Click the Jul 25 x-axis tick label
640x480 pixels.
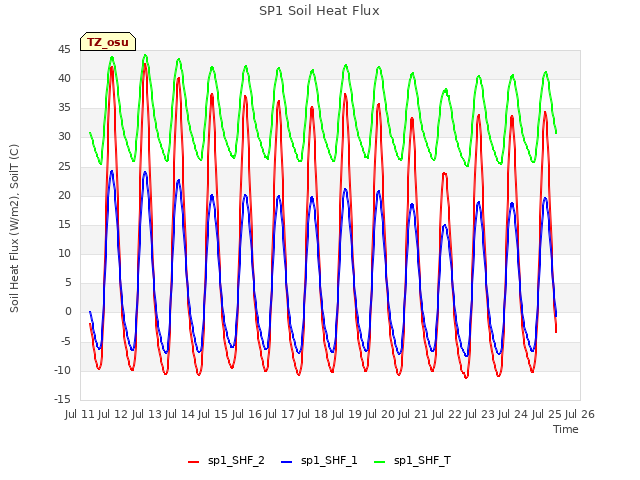click(x=547, y=414)
